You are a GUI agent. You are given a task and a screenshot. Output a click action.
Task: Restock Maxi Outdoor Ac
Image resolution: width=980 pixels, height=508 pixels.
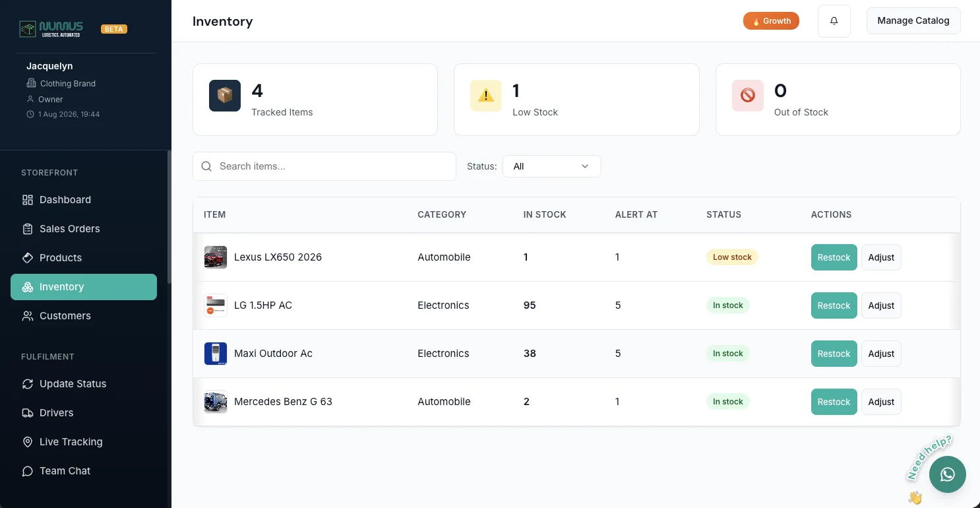pyautogui.click(x=834, y=354)
